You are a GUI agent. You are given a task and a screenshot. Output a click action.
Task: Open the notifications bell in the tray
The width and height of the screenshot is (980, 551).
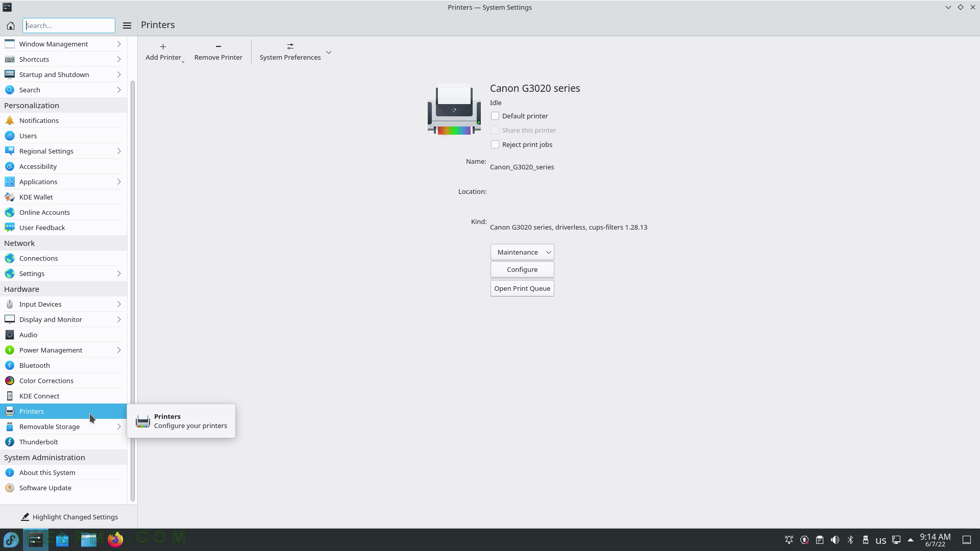pyautogui.click(x=789, y=540)
